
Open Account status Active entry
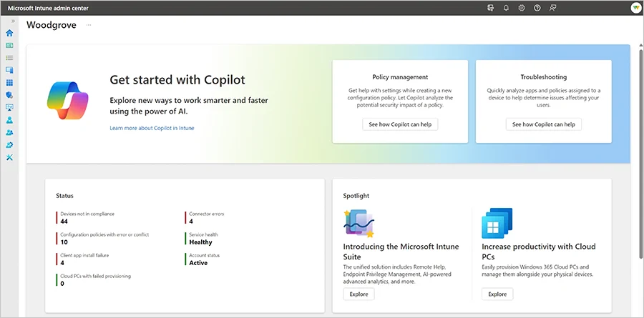[x=203, y=259]
